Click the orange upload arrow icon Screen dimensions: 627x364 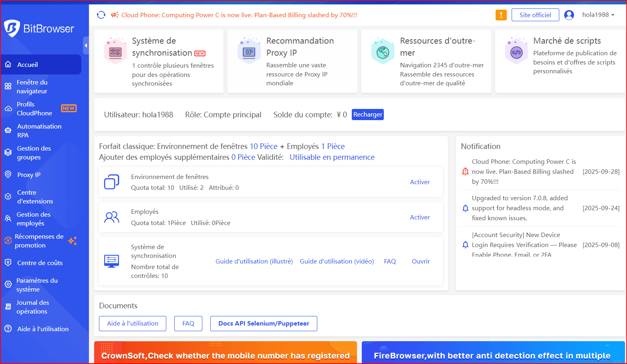pos(501,15)
